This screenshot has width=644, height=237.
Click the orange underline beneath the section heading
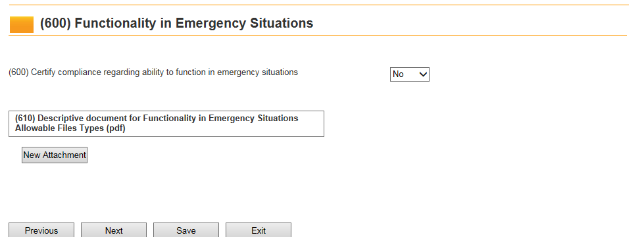pyautogui.click(x=318, y=36)
